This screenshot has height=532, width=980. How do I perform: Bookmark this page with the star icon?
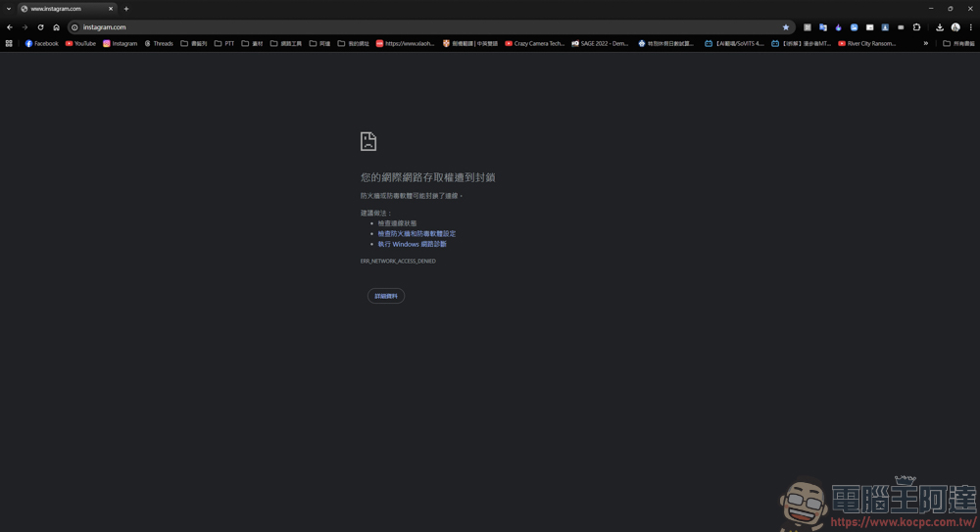tap(786, 27)
